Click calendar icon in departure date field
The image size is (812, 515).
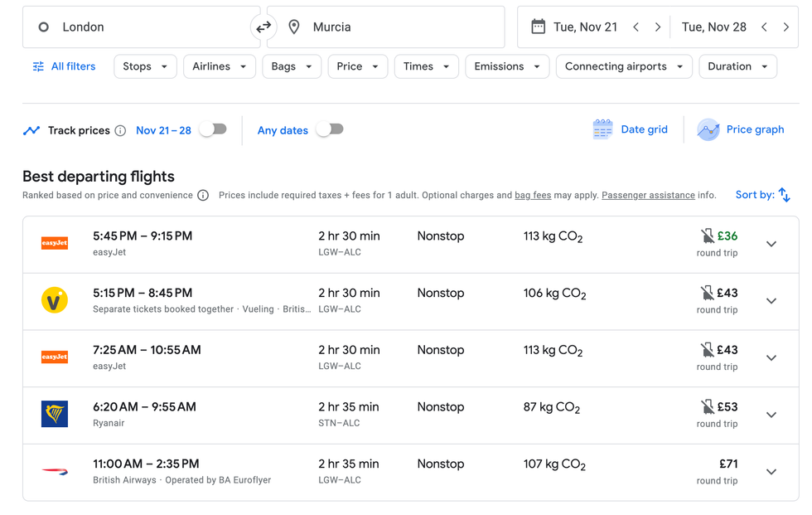click(538, 27)
